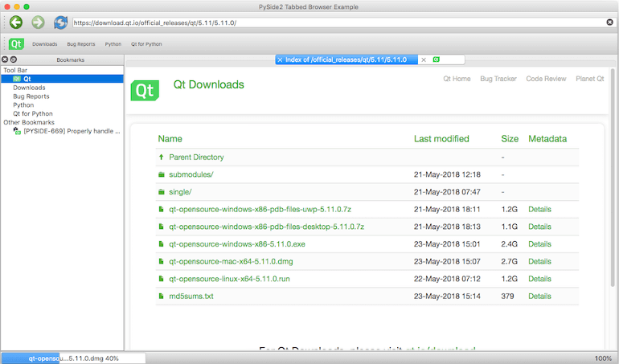Click the Qt Downloads page heading
The width and height of the screenshot is (619, 364).
coord(208,84)
